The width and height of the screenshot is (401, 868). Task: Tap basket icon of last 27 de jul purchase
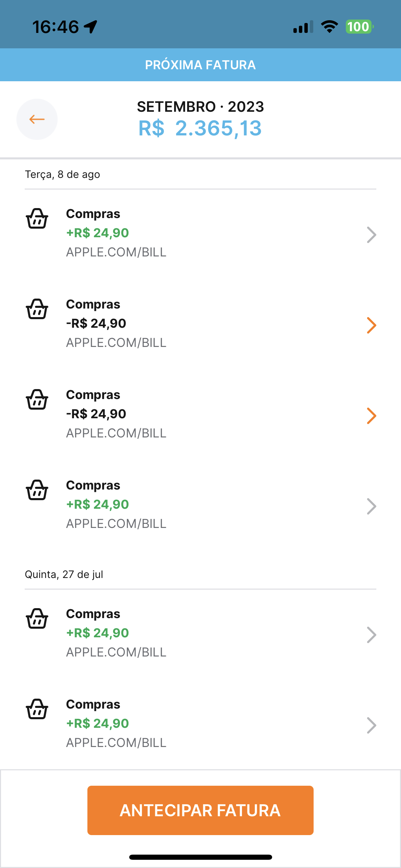[x=37, y=709]
